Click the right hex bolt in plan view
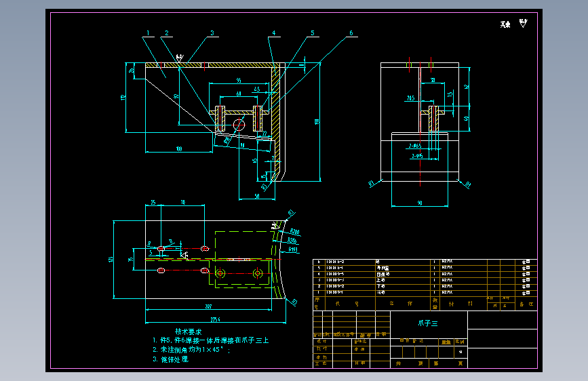Viewport: 588px width, 381px height. [x=257, y=273]
